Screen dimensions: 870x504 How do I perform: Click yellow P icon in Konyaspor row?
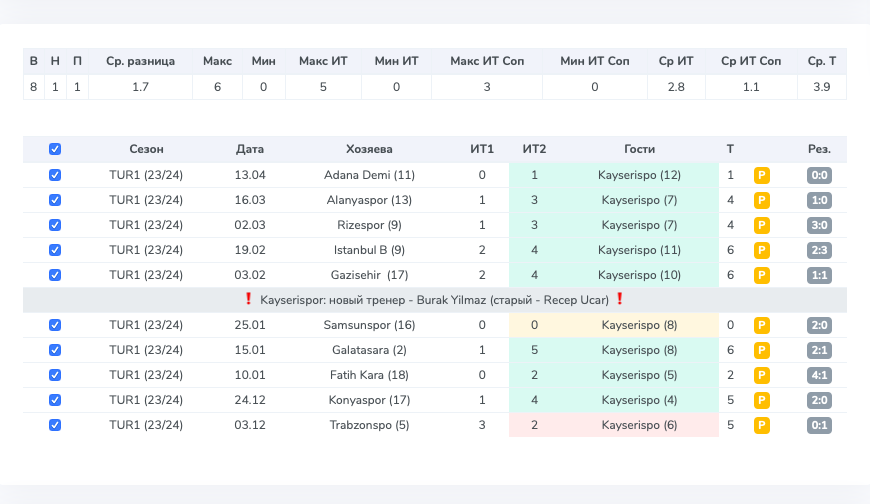pos(762,400)
